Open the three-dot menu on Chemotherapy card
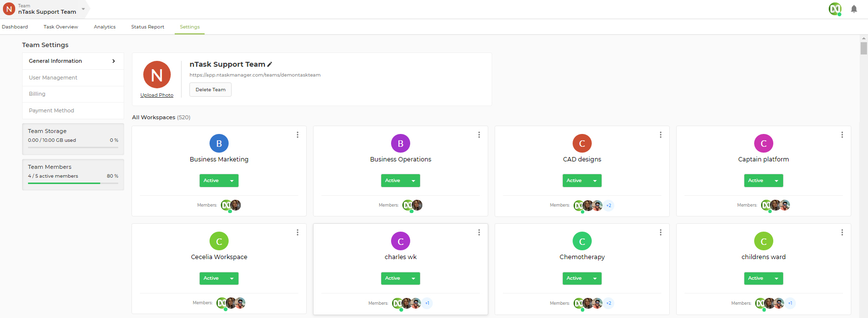The height and width of the screenshot is (318, 868). coord(660,232)
